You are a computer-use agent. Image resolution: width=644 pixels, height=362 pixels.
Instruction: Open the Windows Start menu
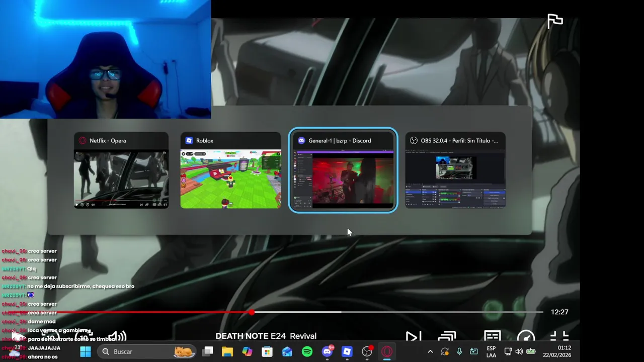[x=86, y=351]
